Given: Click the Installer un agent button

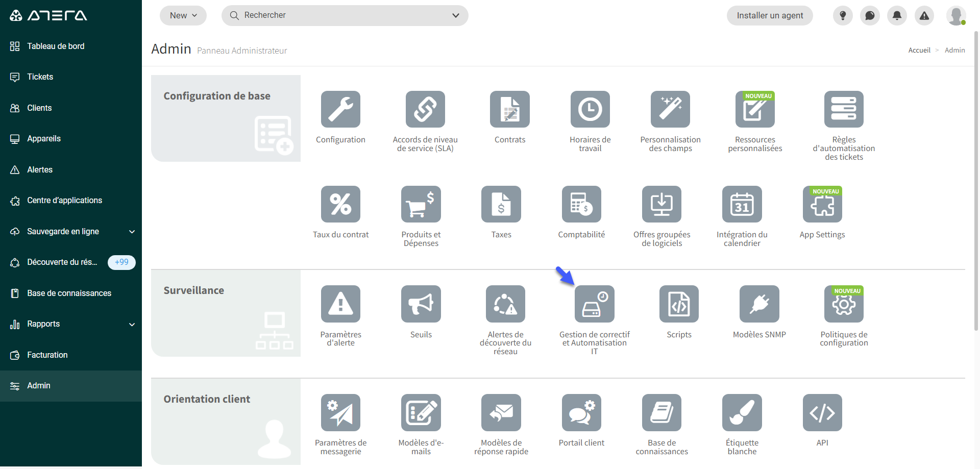Looking at the screenshot, I should click(770, 16).
